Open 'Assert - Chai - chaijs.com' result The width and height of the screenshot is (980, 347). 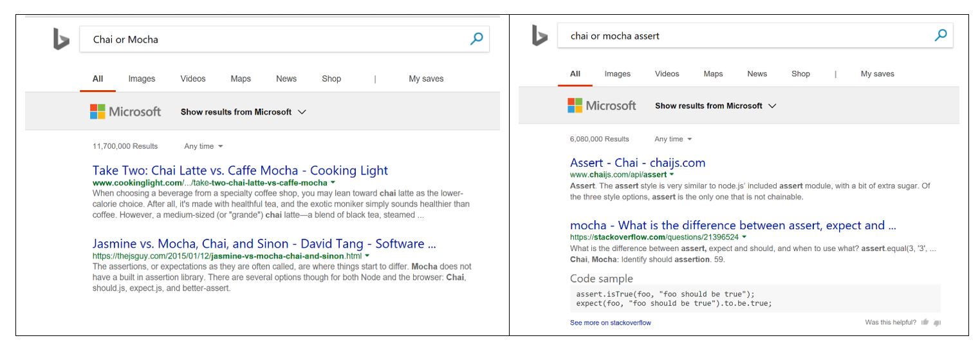point(638,163)
